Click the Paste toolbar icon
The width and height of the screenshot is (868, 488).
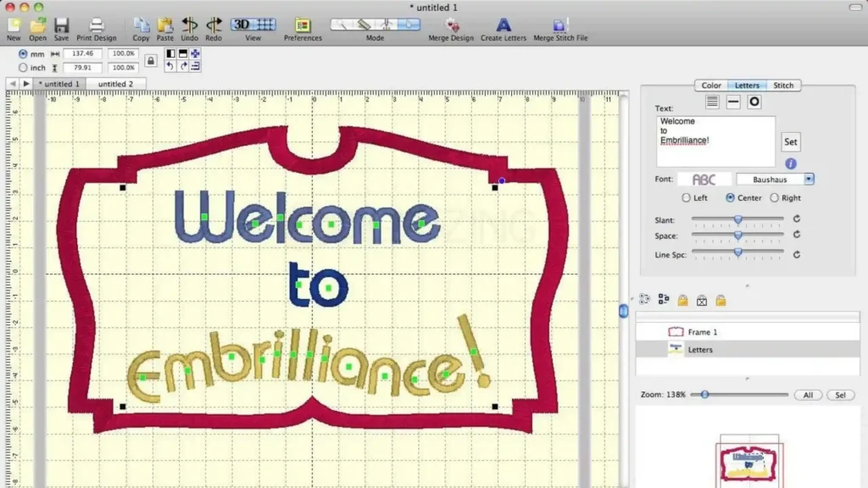point(165,25)
